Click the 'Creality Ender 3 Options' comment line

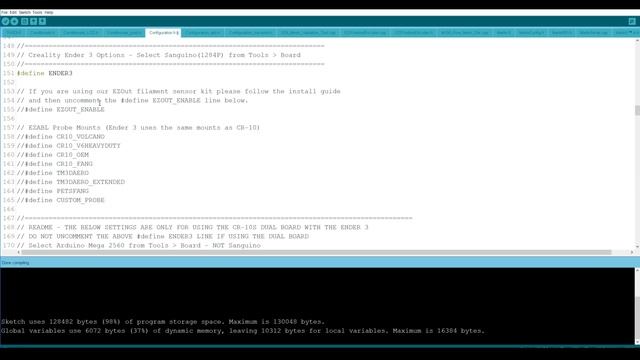(159, 55)
